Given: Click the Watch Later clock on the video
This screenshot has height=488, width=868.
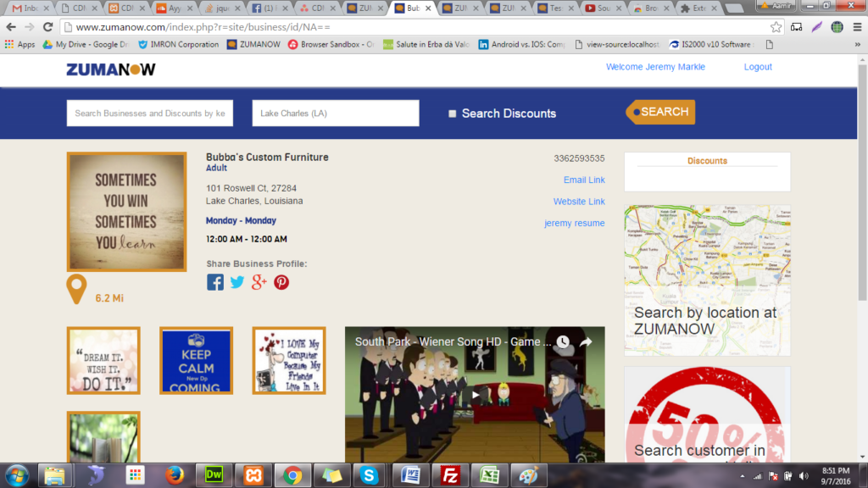Looking at the screenshot, I should tap(563, 342).
